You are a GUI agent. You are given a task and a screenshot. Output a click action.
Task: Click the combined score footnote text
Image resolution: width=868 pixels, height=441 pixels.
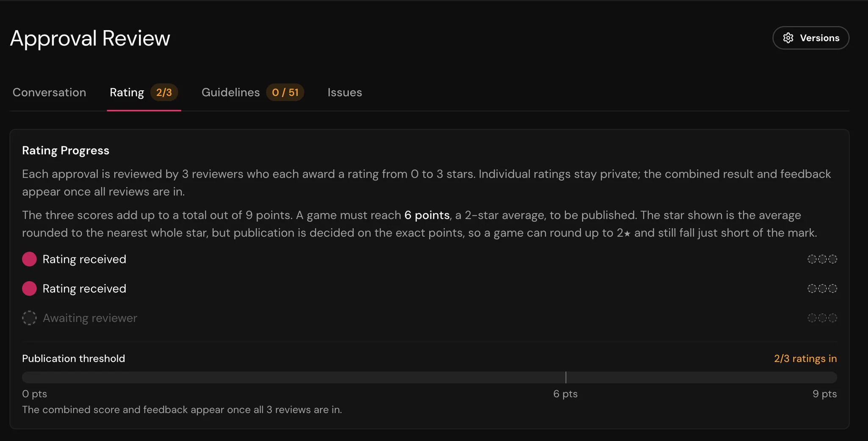(x=182, y=410)
